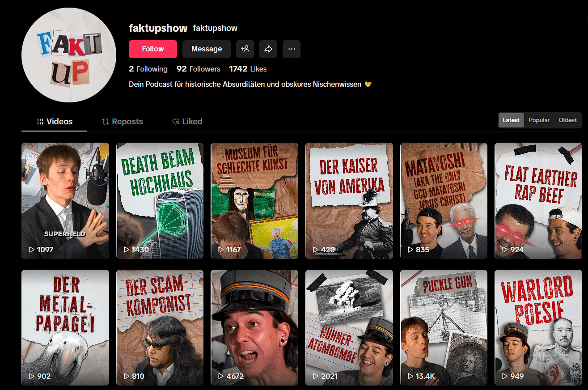This screenshot has height=390, width=588.
Task: View the 92 Followers list
Action: [x=199, y=69]
